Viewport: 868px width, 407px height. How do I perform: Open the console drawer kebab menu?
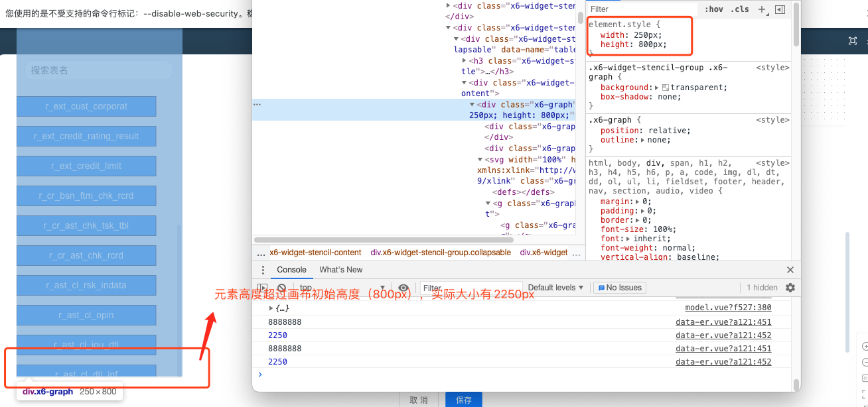263,270
